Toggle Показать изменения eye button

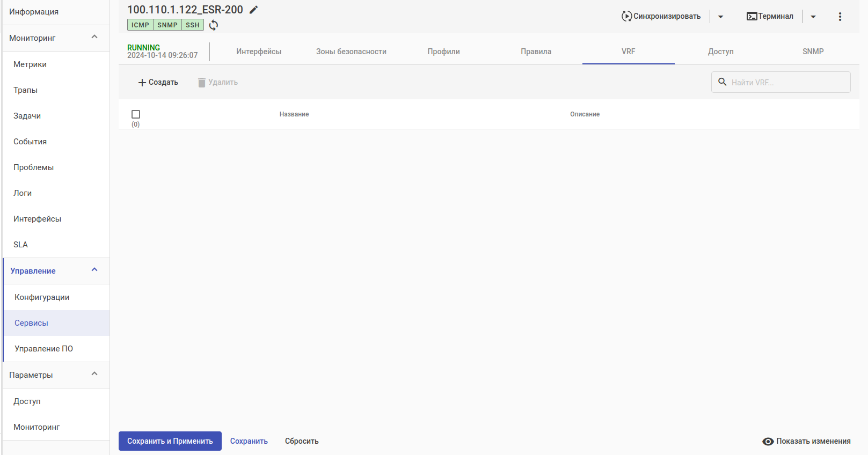(806, 441)
